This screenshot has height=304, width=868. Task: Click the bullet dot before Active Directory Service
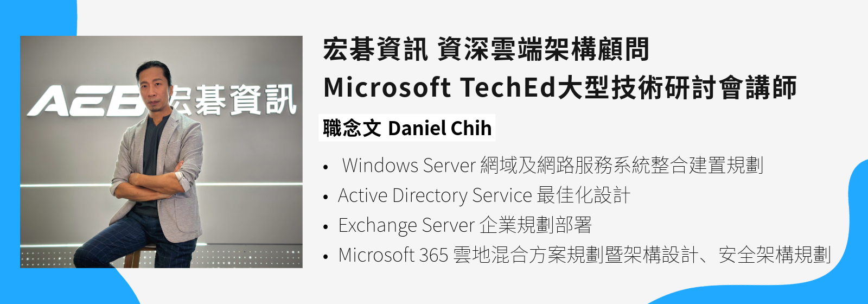point(325,197)
